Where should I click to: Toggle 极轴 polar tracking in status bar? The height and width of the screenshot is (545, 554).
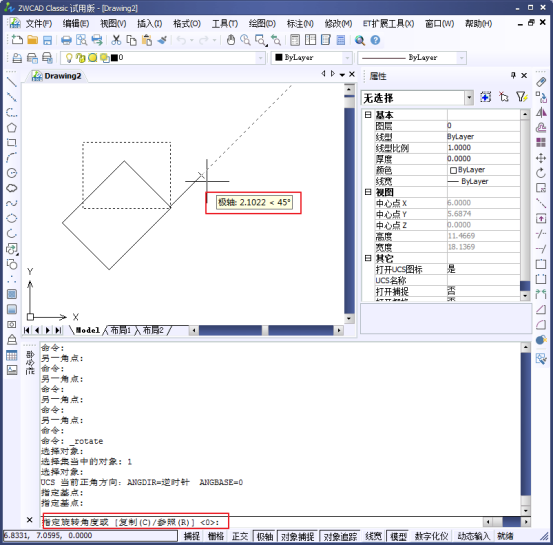pos(265,536)
